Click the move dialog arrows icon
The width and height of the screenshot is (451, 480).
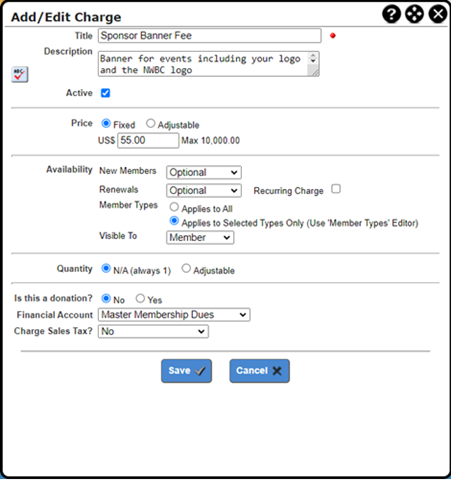point(414,14)
